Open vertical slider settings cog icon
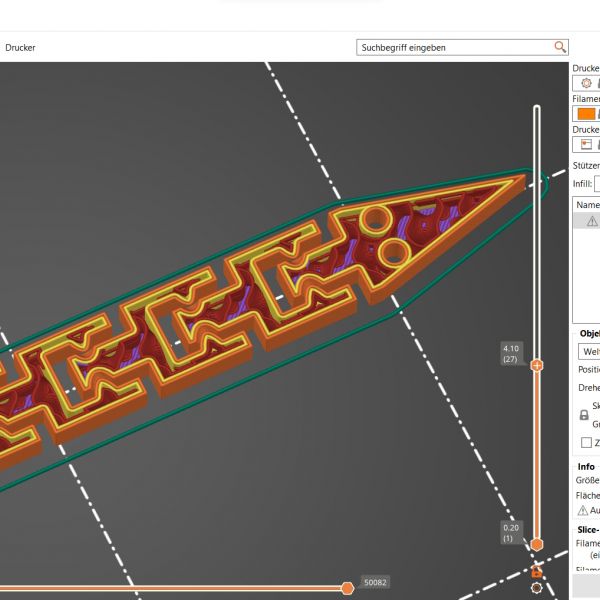Viewport: 600px width, 600px height. point(536,587)
